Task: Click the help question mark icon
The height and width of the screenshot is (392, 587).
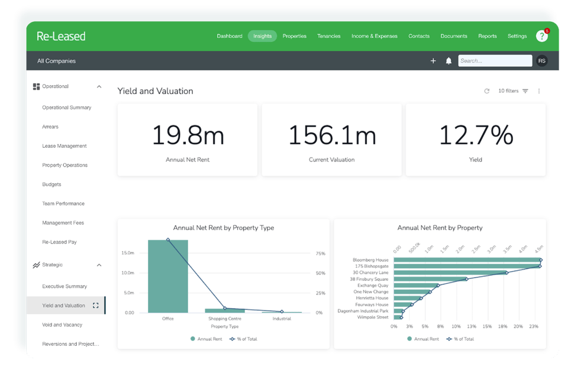Action: (541, 36)
